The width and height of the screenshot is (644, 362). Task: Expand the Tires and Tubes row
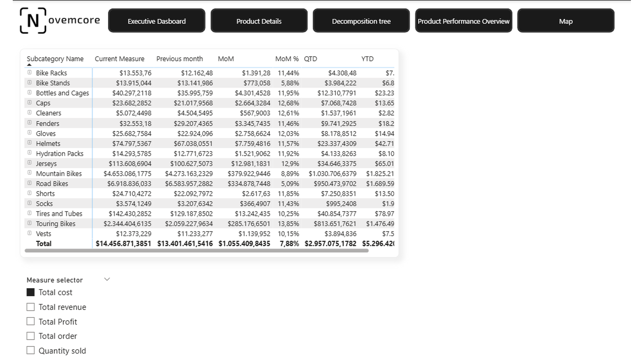tap(30, 213)
